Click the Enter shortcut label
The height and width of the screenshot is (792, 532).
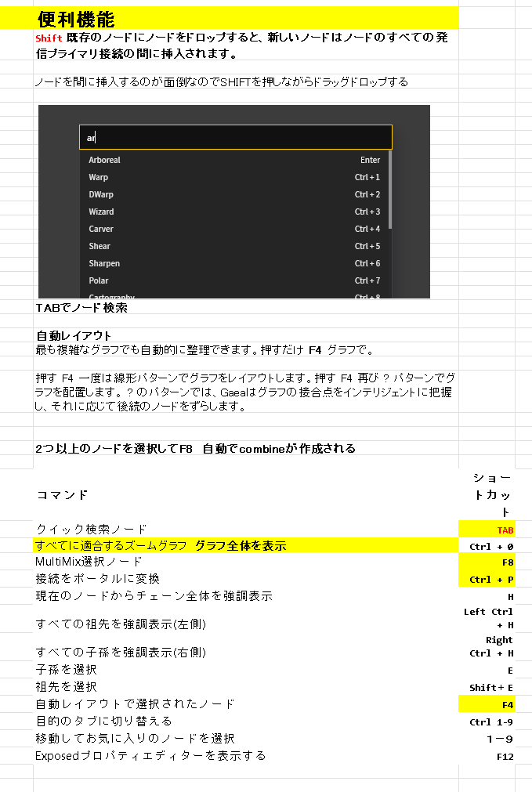[371, 160]
